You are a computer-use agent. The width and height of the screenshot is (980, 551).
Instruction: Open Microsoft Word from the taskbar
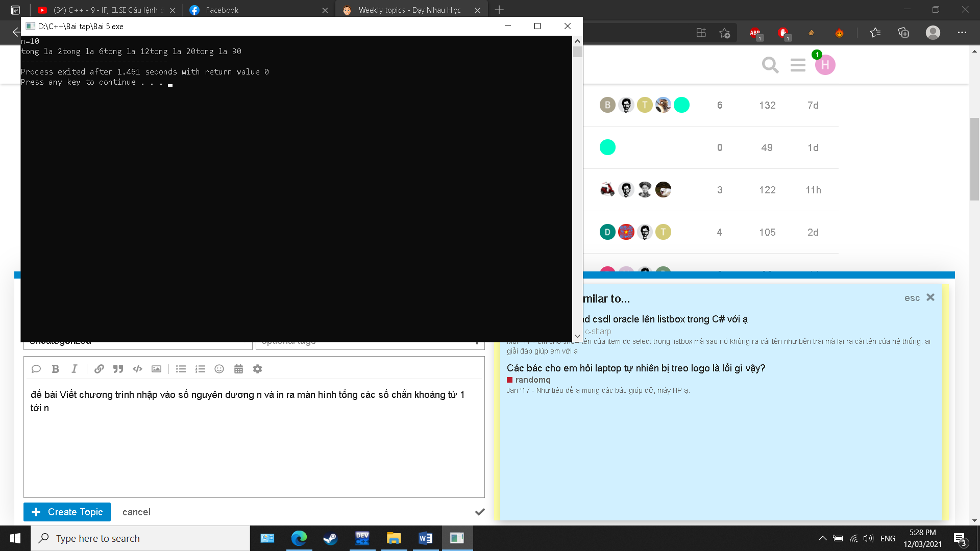coord(425,538)
